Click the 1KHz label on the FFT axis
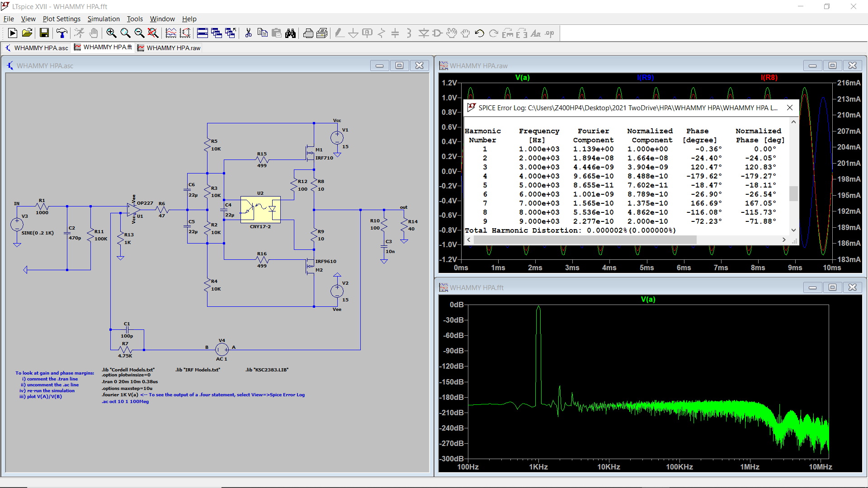 point(538,467)
